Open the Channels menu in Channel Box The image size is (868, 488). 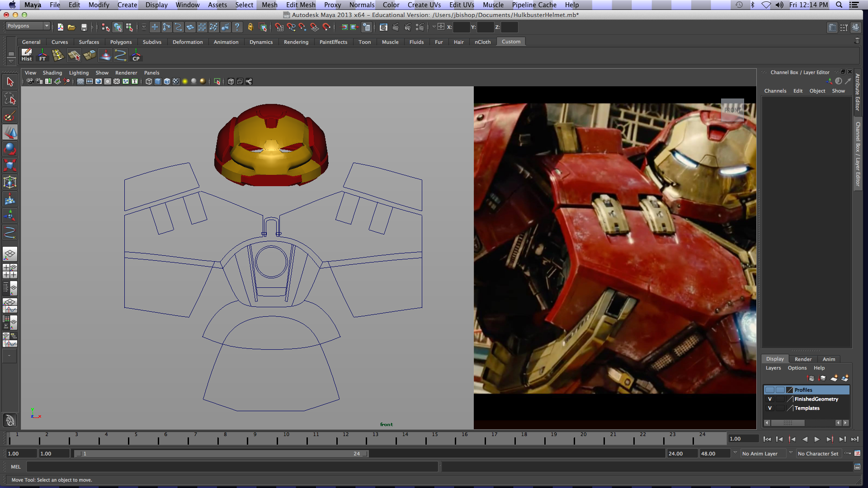click(x=775, y=91)
